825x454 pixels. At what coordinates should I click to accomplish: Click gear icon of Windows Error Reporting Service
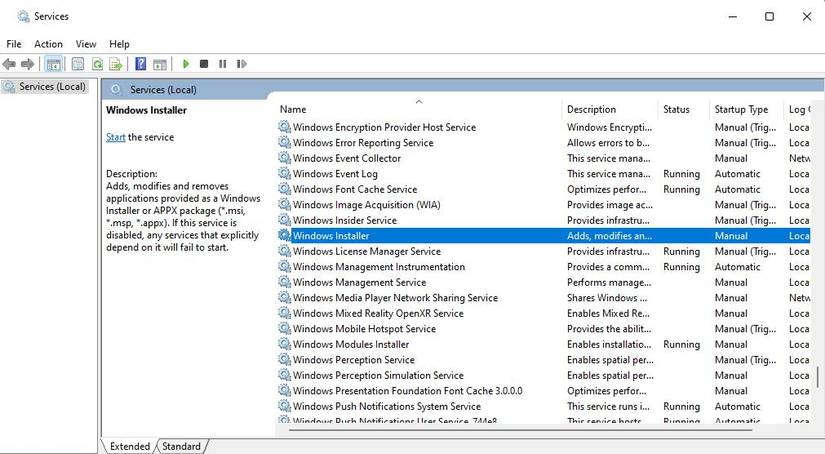[285, 143]
